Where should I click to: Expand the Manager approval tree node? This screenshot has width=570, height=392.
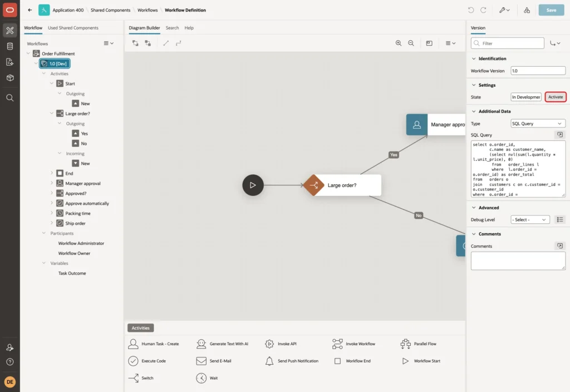52,183
